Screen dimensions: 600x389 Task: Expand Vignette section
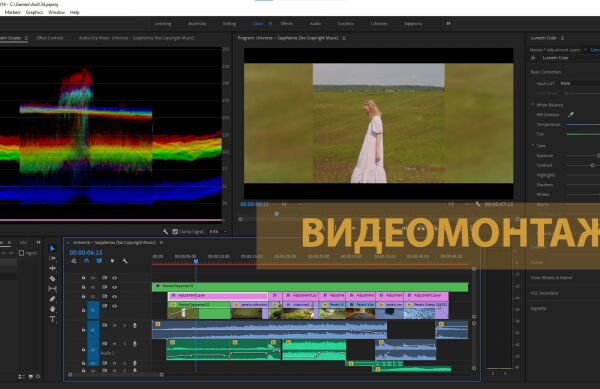pos(538,308)
